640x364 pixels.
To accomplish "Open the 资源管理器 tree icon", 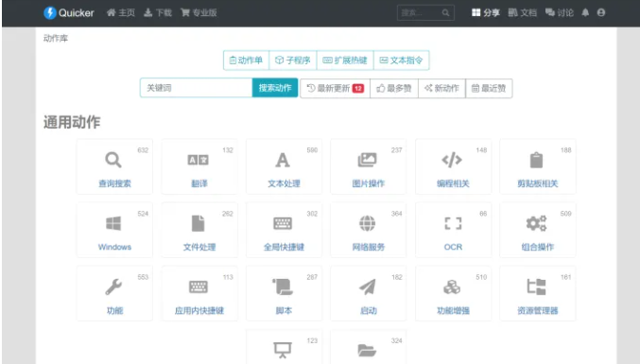I will click(536, 286).
